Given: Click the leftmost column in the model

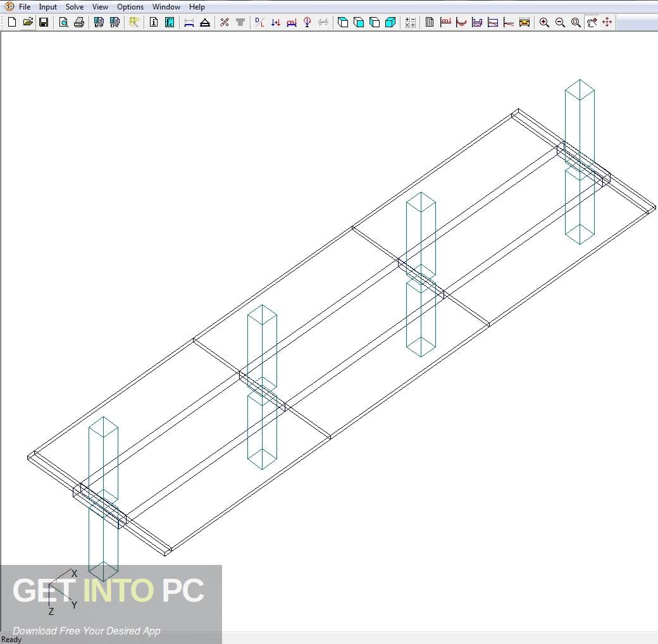Looking at the screenshot, I should click(x=103, y=499).
